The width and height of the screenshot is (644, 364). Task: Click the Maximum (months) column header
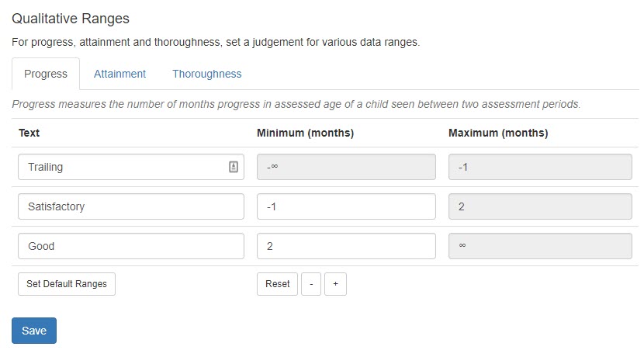click(498, 133)
